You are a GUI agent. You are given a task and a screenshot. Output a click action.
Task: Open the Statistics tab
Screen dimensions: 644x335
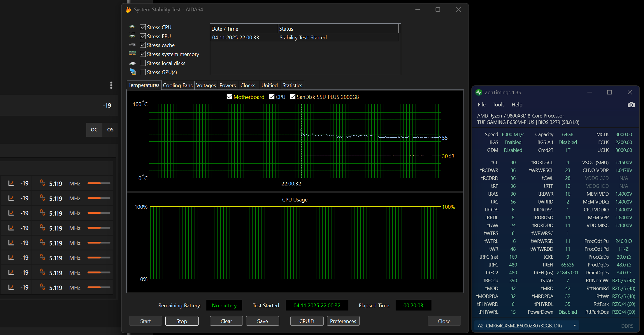(x=292, y=85)
